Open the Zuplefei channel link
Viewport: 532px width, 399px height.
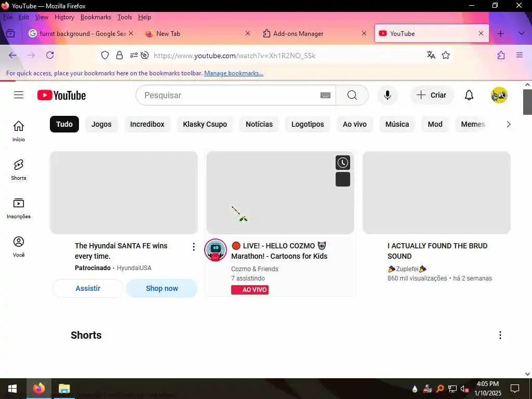[x=407, y=269]
